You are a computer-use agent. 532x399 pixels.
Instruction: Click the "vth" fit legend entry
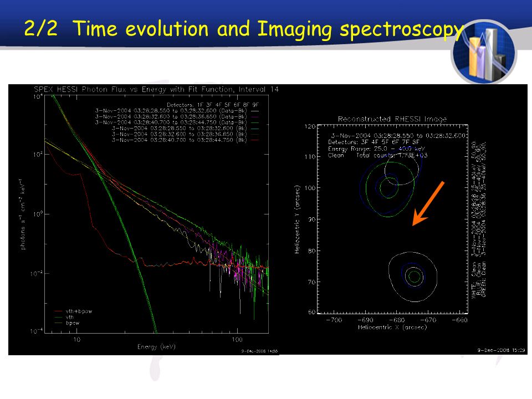click(x=64, y=317)
